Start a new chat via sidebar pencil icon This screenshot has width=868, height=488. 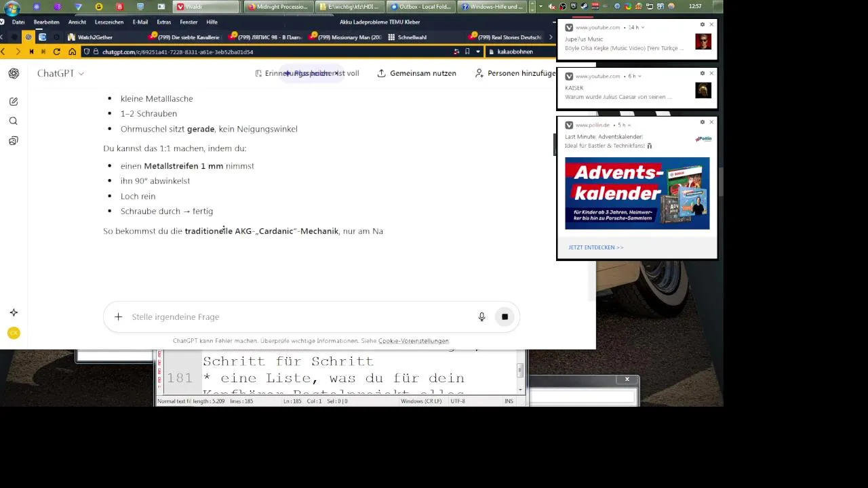(x=14, y=102)
